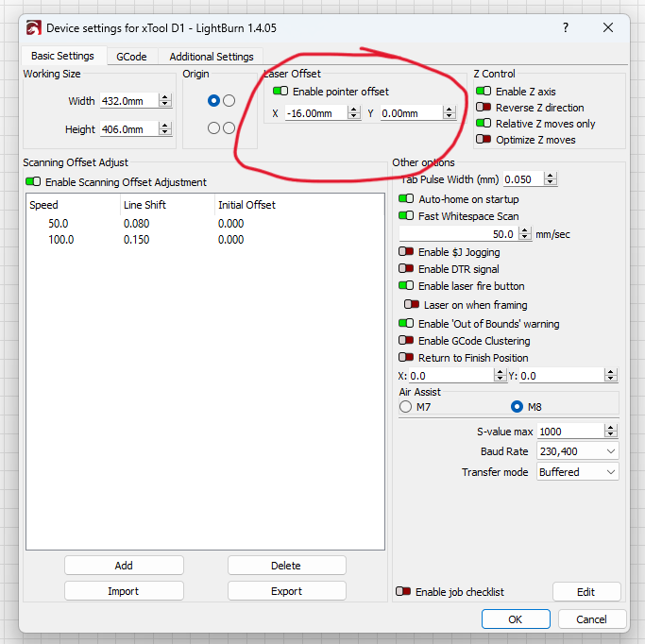The image size is (645, 644).
Task: Toggle Enable pointer offset switch
Action: tap(280, 91)
